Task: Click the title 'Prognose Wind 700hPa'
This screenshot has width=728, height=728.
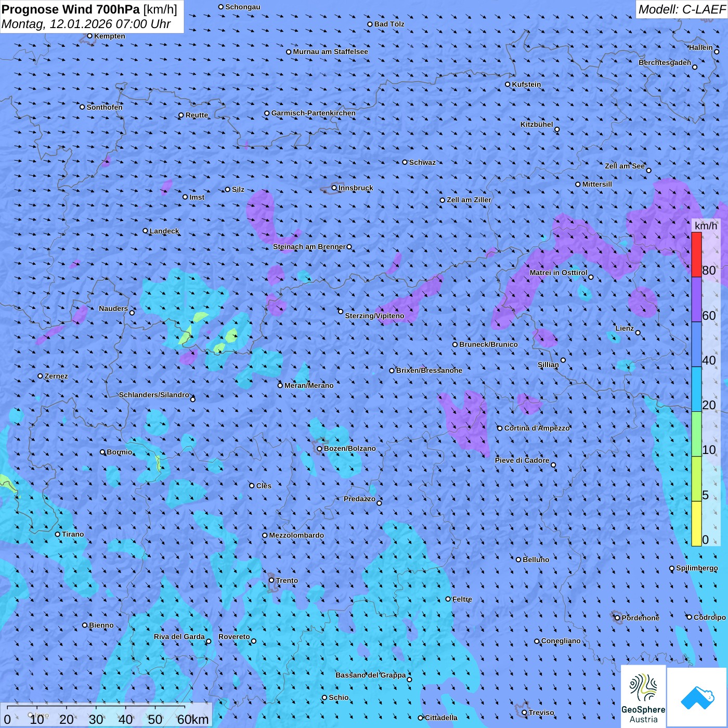Action: (x=71, y=9)
